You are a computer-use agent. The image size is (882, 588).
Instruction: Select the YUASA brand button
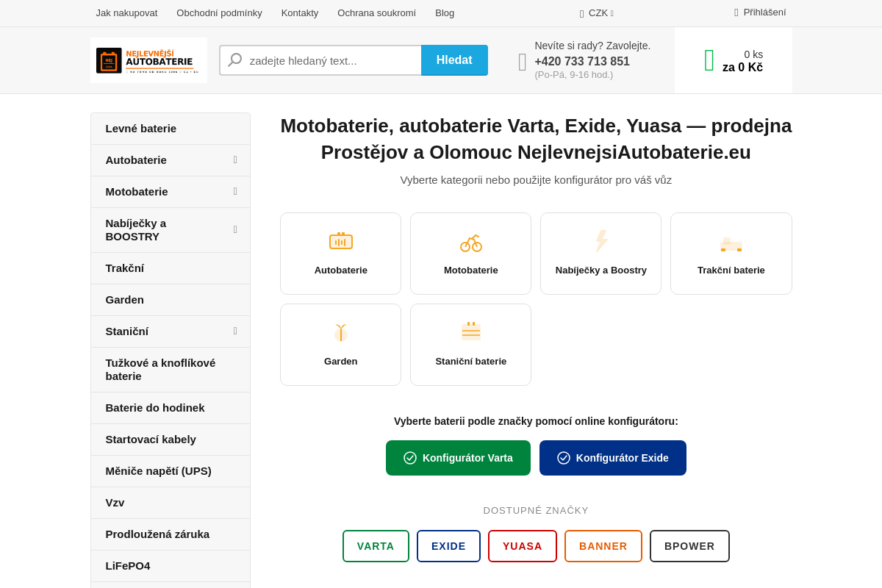pyautogui.click(x=523, y=546)
